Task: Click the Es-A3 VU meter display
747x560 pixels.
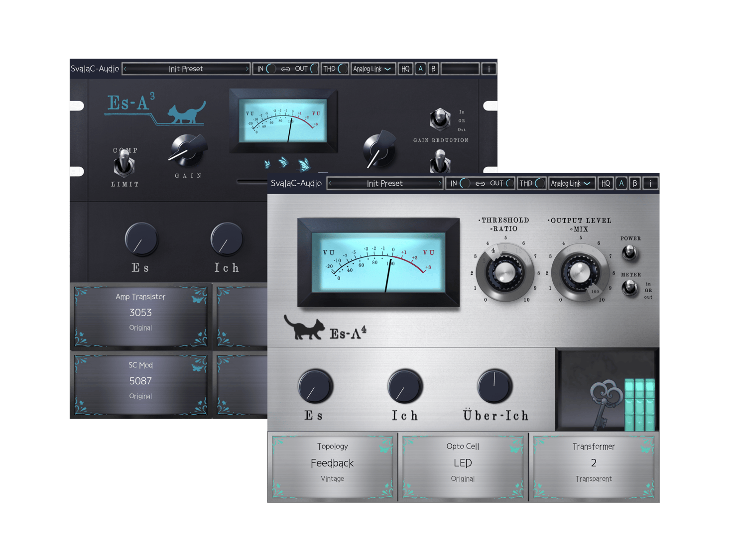Action: [283, 121]
